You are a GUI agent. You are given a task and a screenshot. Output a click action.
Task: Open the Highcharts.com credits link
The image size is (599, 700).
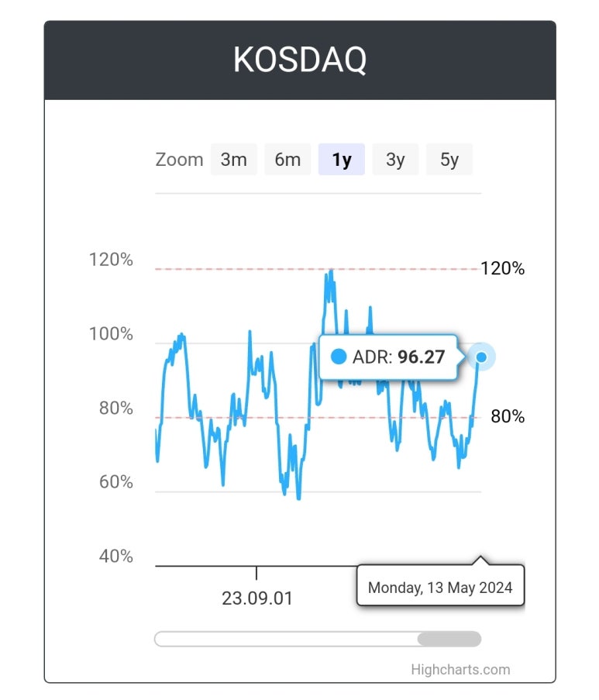tap(460, 670)
